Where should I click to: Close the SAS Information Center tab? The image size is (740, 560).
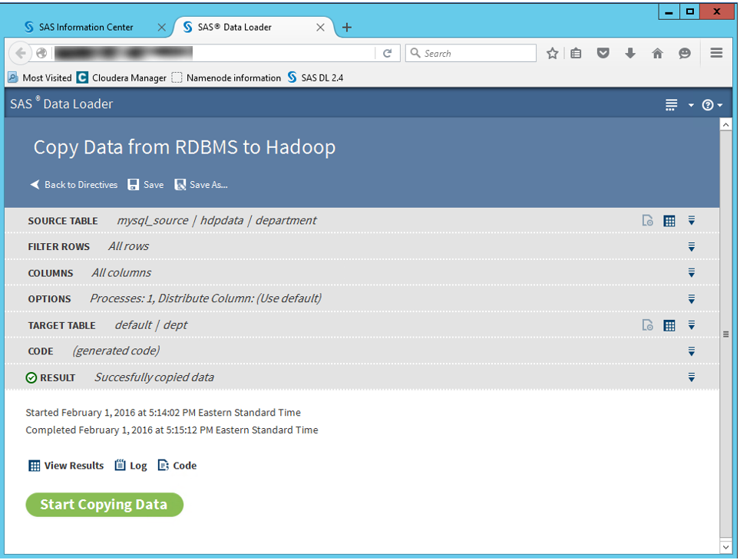161,28
